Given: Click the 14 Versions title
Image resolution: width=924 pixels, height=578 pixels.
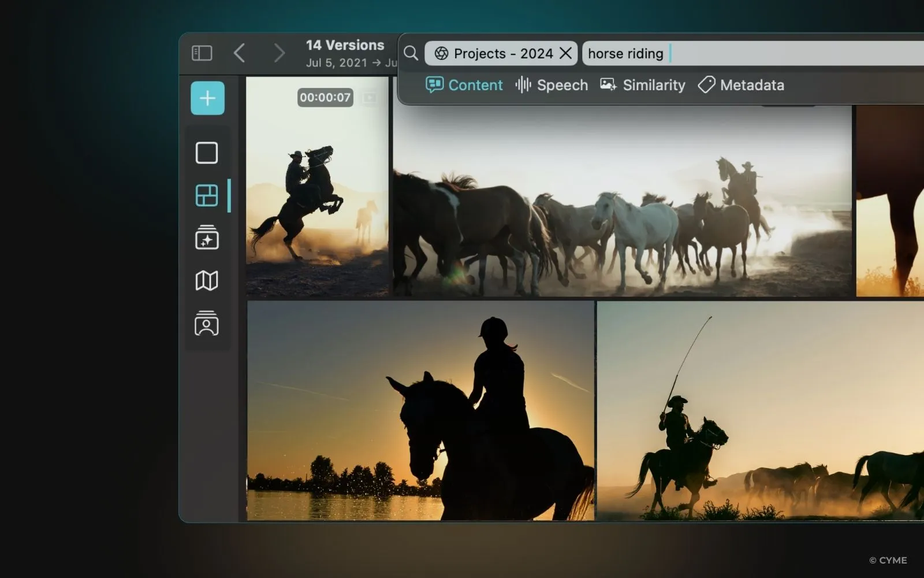Looking at the screenshot, I should [x=345, y=45].
